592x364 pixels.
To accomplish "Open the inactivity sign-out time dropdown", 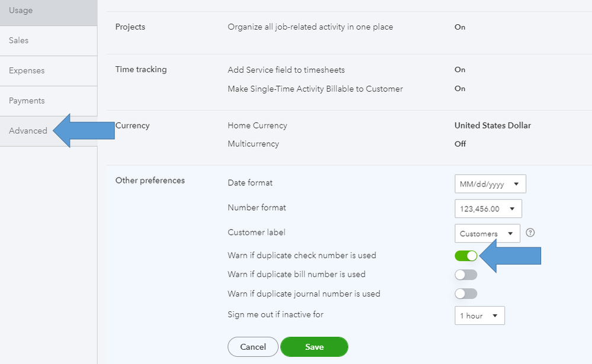I will pyautogui.click(x=479, y=316).
